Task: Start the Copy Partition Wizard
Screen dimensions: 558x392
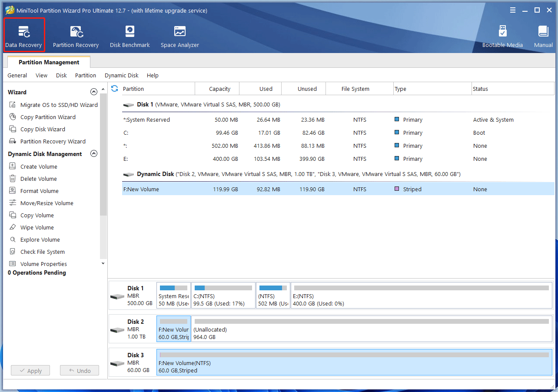Action: pyautogui.click(x=42, y=117)
